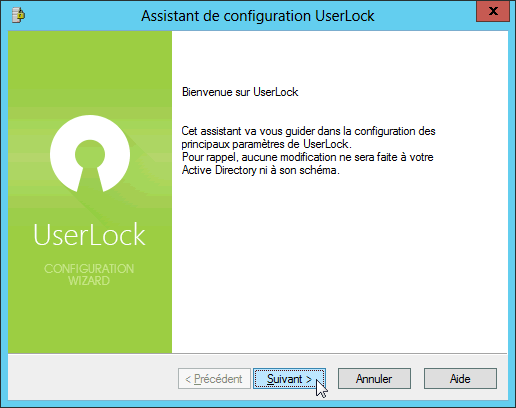516x408 pixels.
Task: Click the white circular keyhole logo
Action: pyautogui.click(x=90, y=154)
